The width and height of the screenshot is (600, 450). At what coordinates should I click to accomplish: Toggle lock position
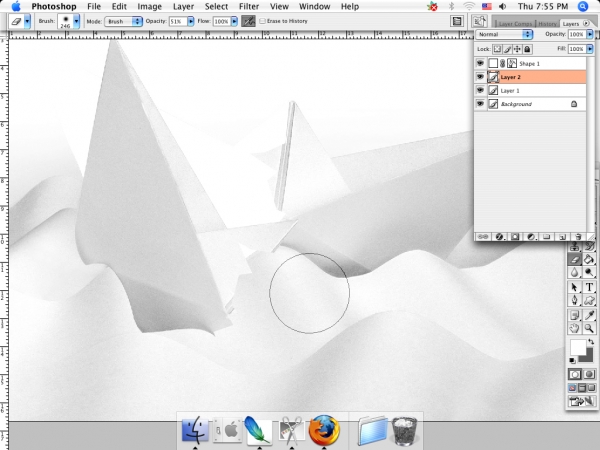[x=517, y=49]
